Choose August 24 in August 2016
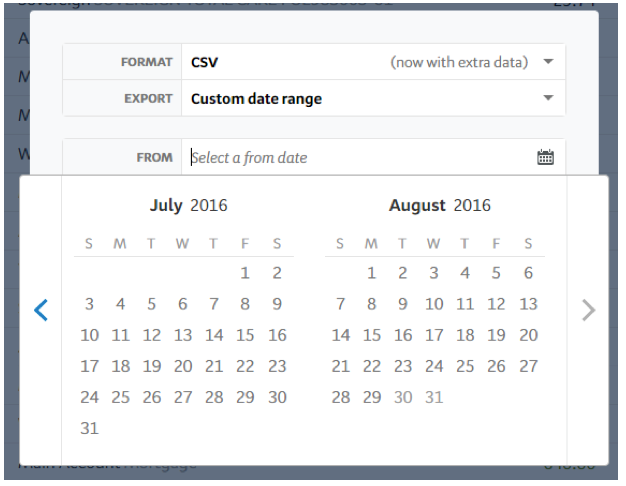 click(x=434, y=367)
